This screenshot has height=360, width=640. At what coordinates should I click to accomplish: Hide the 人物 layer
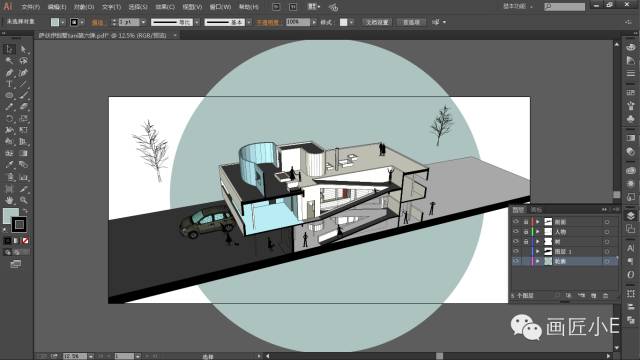pyautogui.click(x=516, y=231)
